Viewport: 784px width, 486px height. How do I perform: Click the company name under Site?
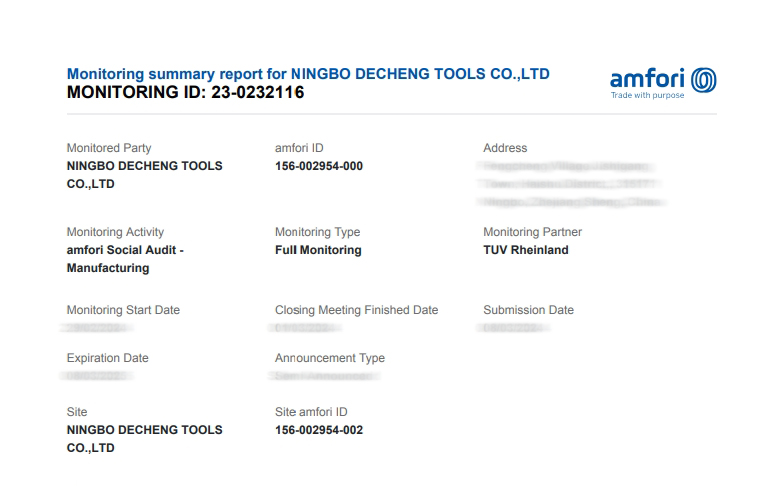[x=144, y=439]
